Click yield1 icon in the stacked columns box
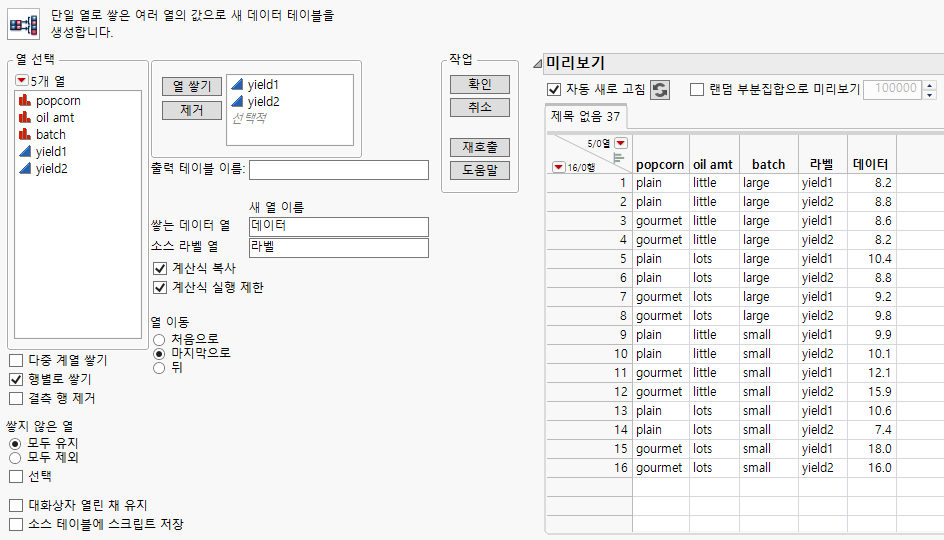Viewport: 944px width, 540px height. [237, 85]
